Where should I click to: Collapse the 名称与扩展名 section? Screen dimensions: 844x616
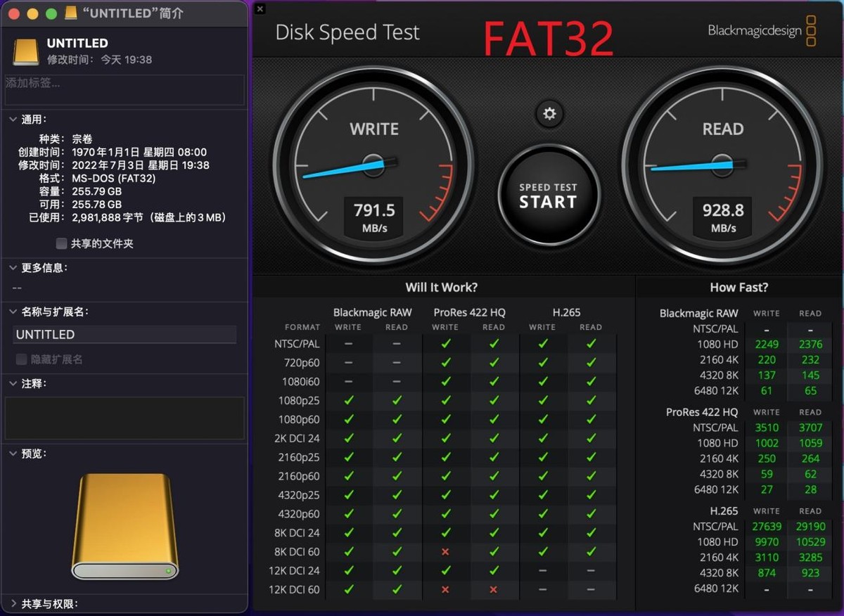click(x=12, y=312)
